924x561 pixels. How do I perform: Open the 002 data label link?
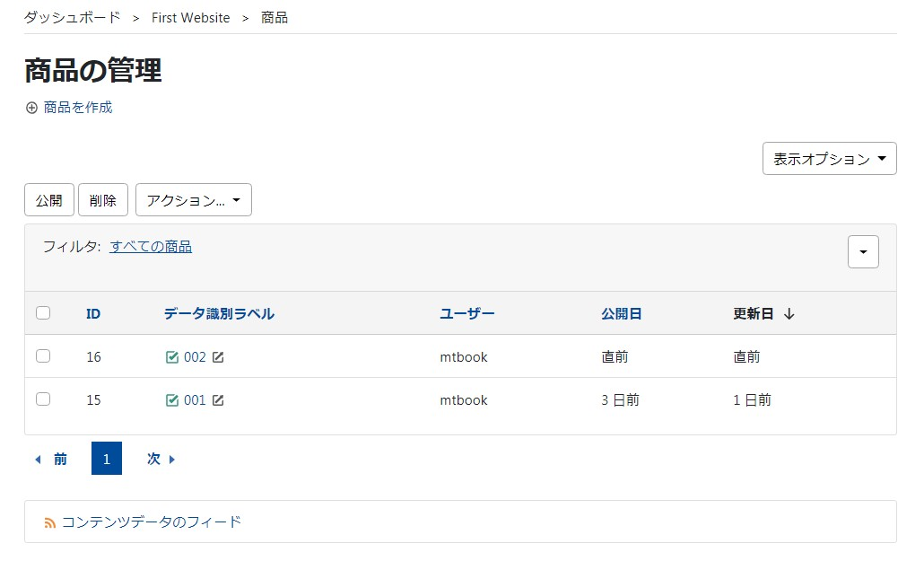[x=195, y=357]
